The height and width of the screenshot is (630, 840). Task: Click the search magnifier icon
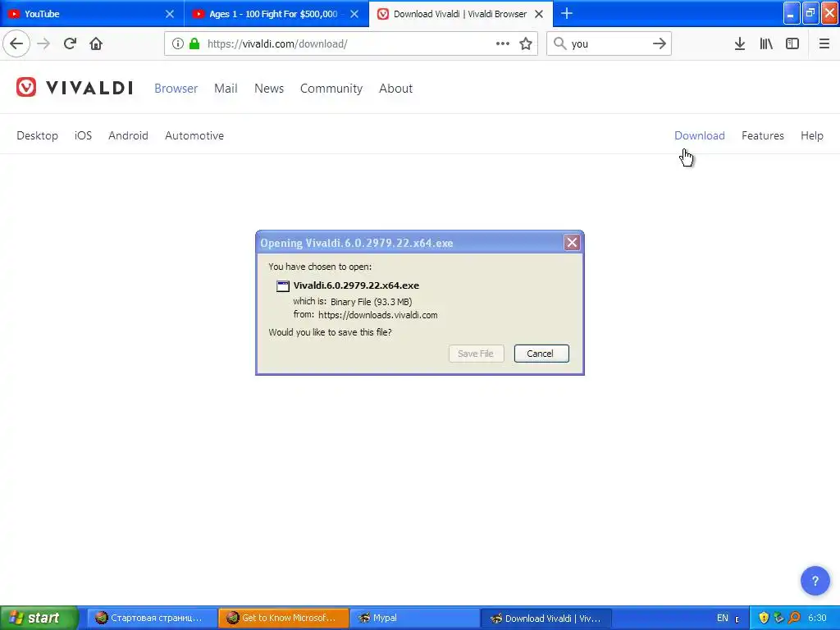tap(559, 43)
